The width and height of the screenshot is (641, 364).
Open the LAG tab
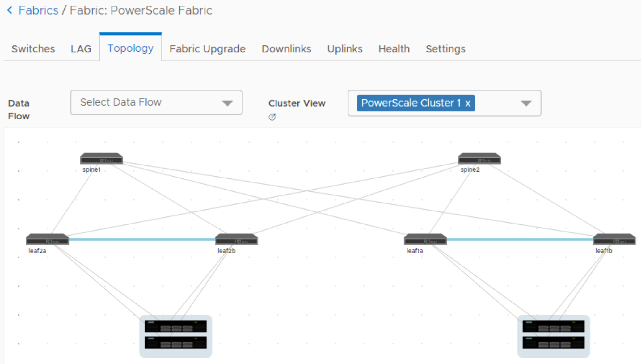pyautogui.click(x=81, y=49)
